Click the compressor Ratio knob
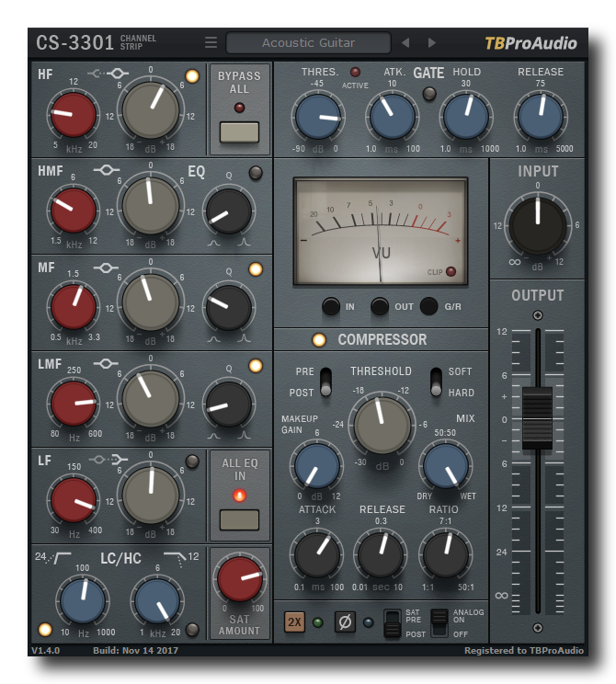Image resolution: width=616 pixels, height=684 pixels. (446, 555)
